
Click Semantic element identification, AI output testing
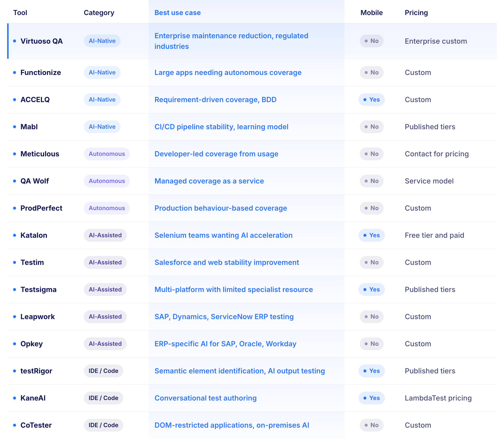(240, 371)
